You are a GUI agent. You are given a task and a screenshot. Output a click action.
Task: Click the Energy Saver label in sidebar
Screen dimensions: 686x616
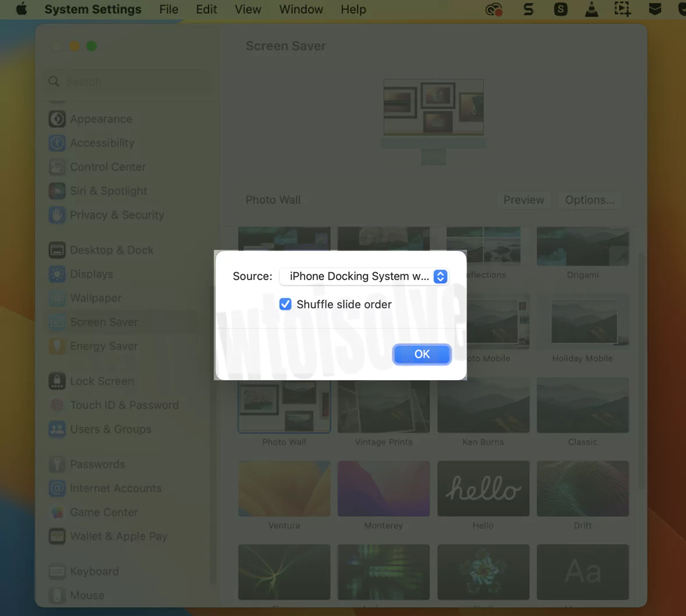(x=104, y=346)
